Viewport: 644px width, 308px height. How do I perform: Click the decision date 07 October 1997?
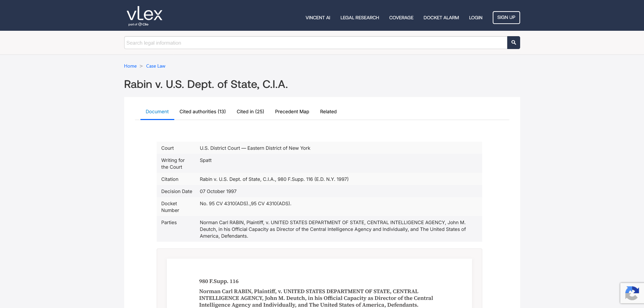point(218,191)
